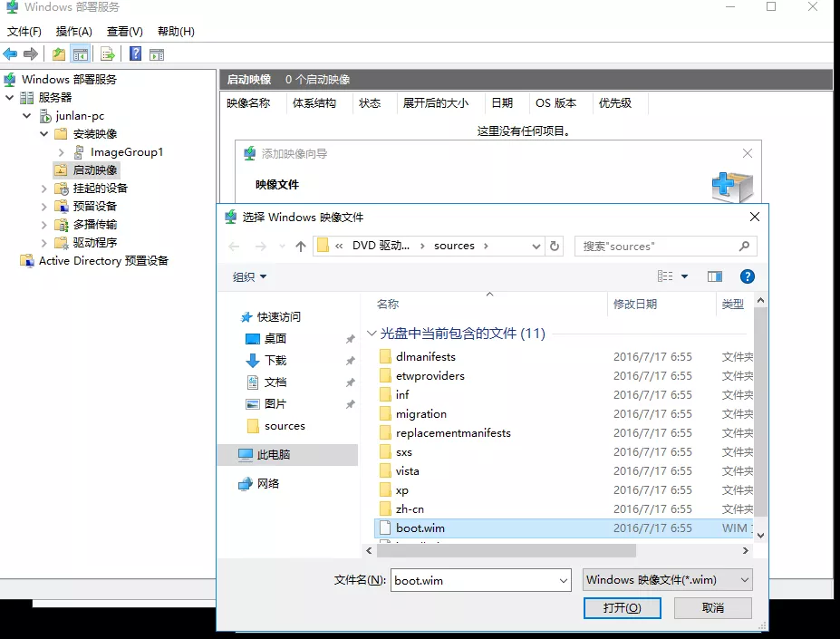Image resolution: width=840 pixels, height=639 pixels.
Task: Toggle the console tree show/hide button
Action: 81,54
